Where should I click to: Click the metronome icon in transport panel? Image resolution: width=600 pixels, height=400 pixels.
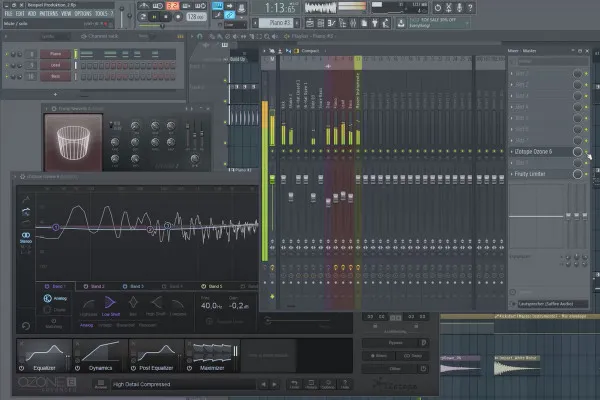pyautogui.click(x=144, y=5)
